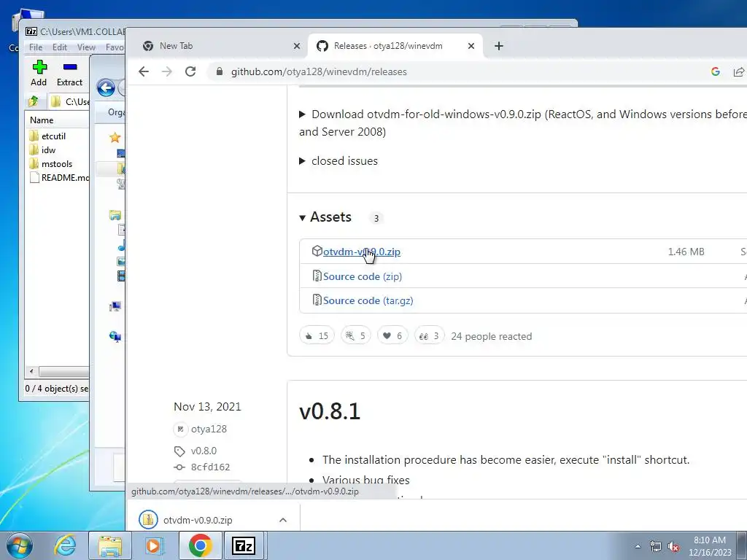Click the Google icon in address bar

tap(715, 72)
